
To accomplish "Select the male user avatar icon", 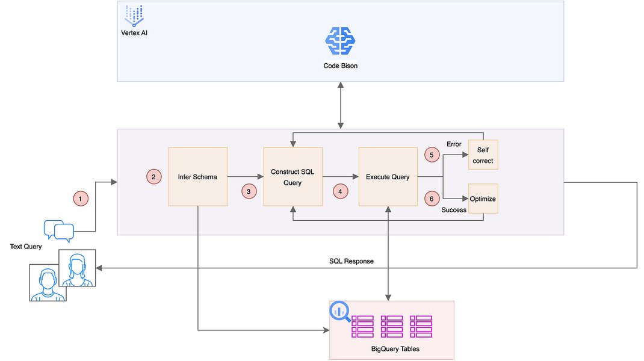I will click(48, 283).
